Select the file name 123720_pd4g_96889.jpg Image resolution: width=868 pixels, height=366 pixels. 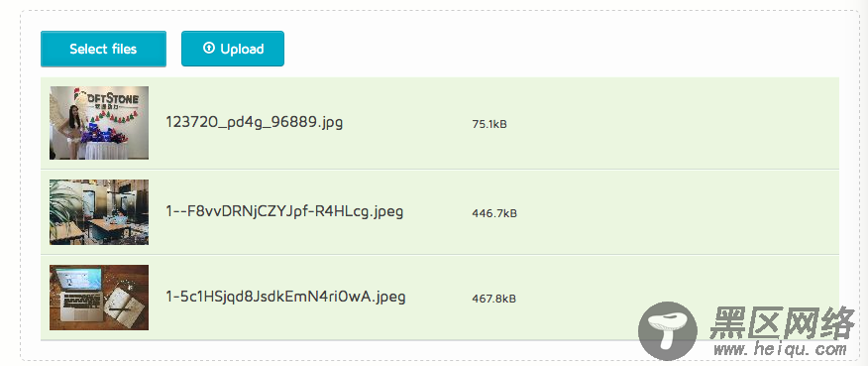254,123
